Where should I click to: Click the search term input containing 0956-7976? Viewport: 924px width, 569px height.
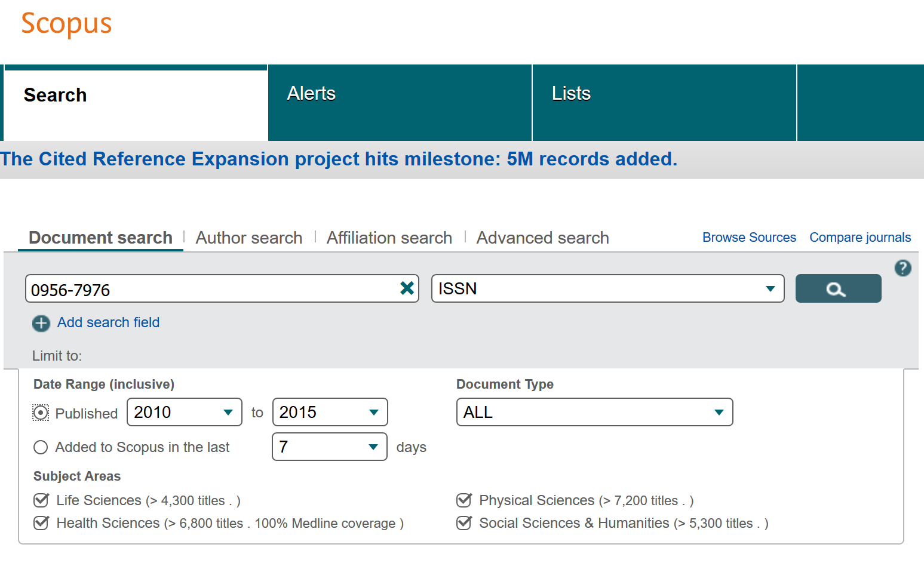pos(209,288)
